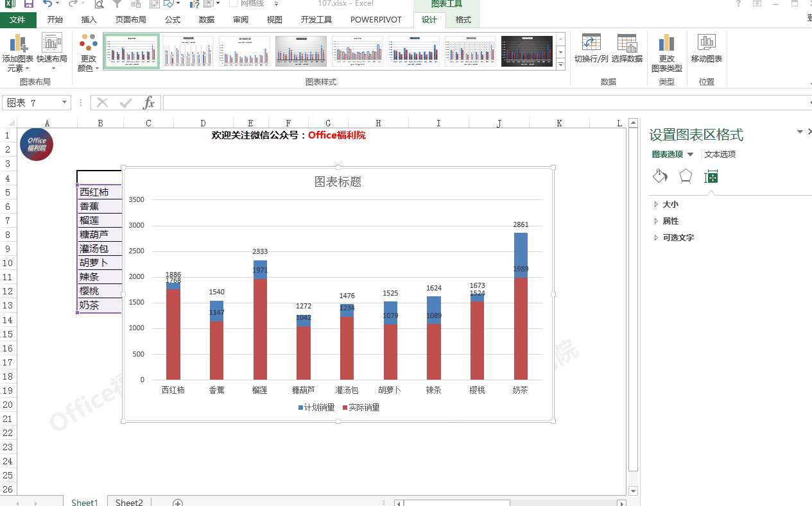Select the blue 计划销量 legend entry

click(x=316, y=407)
